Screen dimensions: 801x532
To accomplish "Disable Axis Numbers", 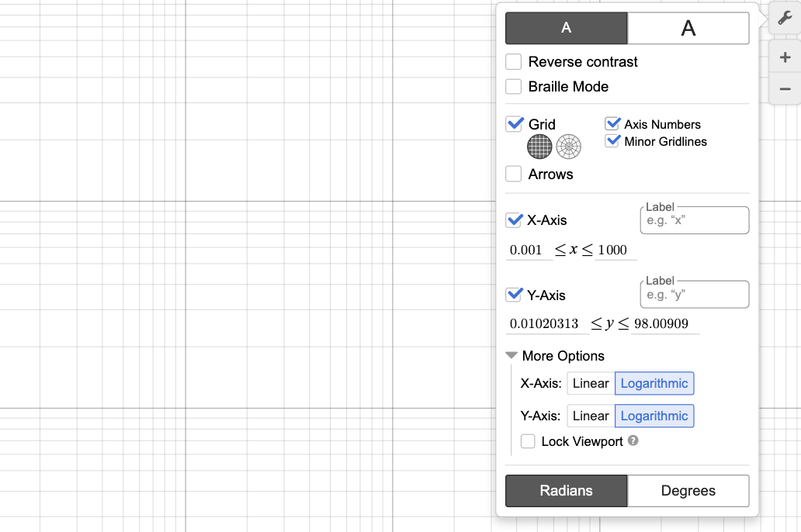I will click(x=613, y=123).
